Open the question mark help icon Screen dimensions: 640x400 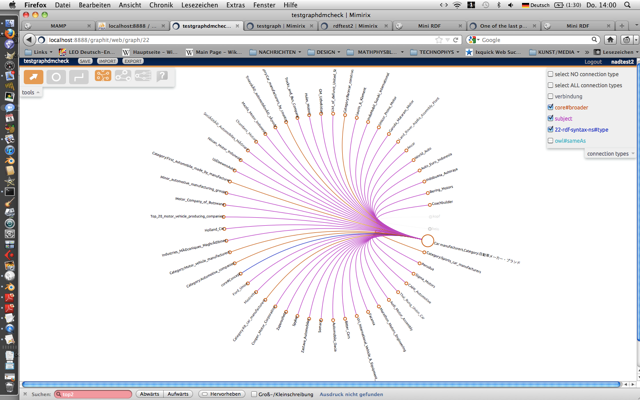(x=162, y=76)
